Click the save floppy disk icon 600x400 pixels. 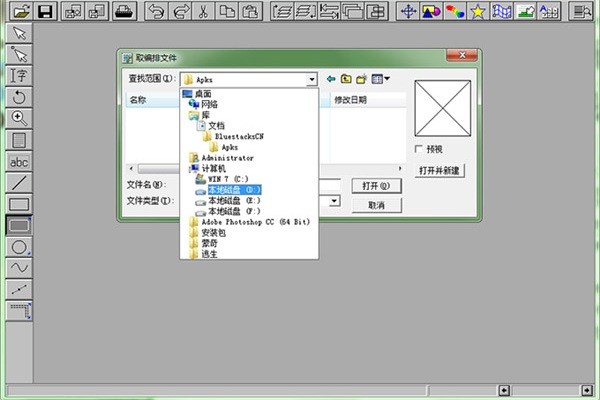pyautogui.click(x=44, y=12)
